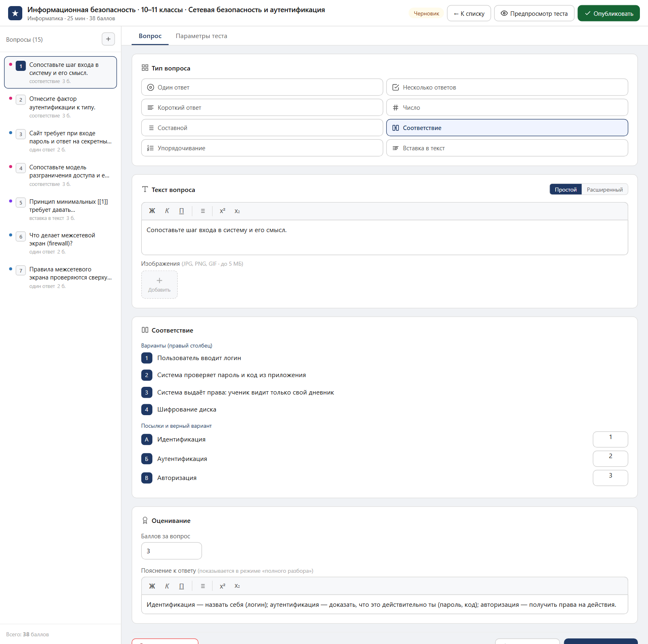Image resolution: width=648 pixels, height=644 pixels.
Task: Click the star logo icon in header
Action: pyautogui.click(x=15, y=13)
